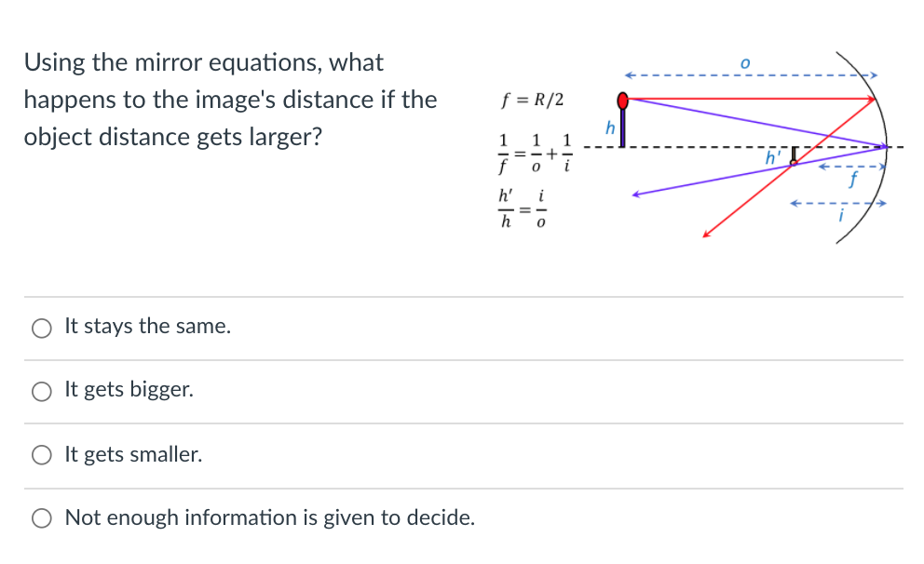
Task: Click the question text about mirror equations
Action: click(x=230, y=99)
